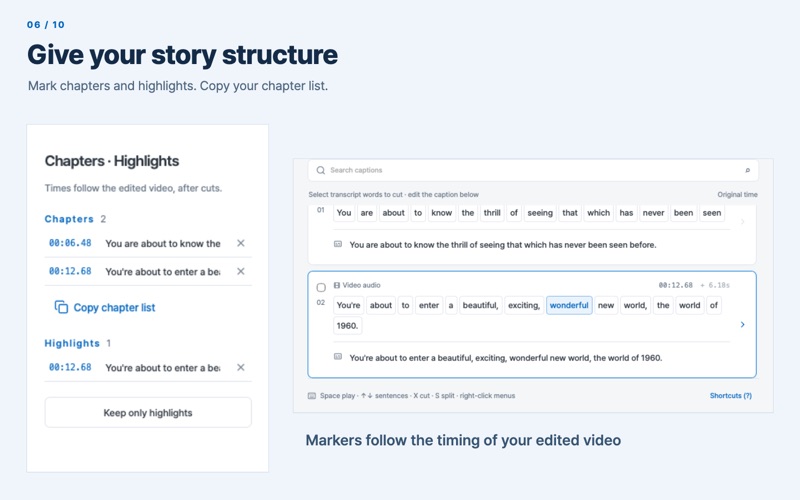Select the word '1960.' in segment 02
Viewport: 800px width, 500px height.
[347, 326]
